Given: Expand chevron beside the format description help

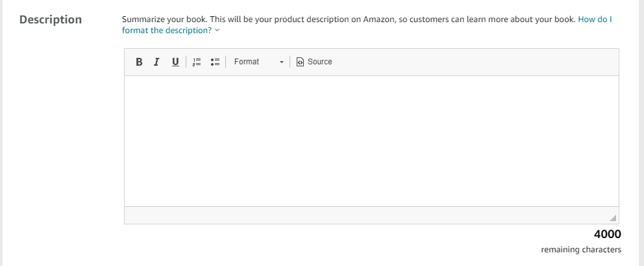Looking at the screenshot, I should 217,31.
